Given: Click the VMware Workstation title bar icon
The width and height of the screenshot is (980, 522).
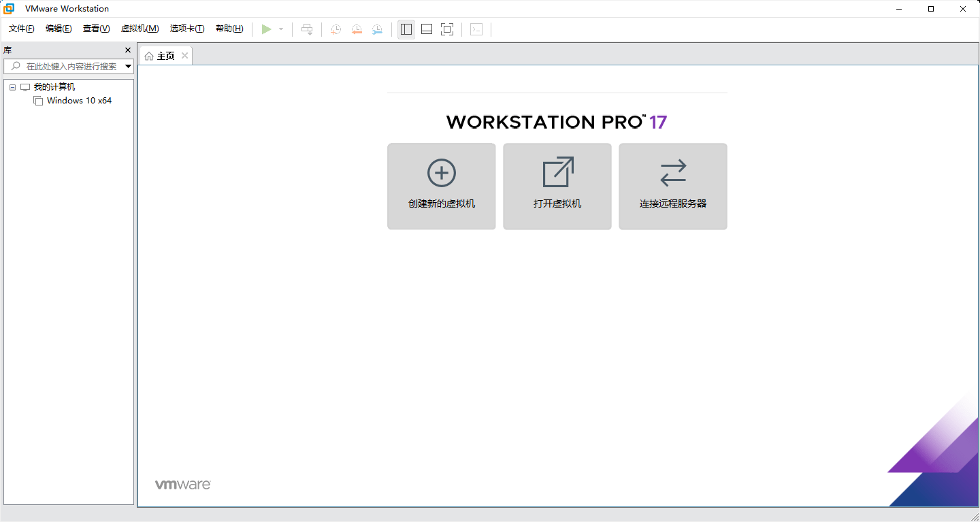Looking at the screenshot, I should point(9,9).
